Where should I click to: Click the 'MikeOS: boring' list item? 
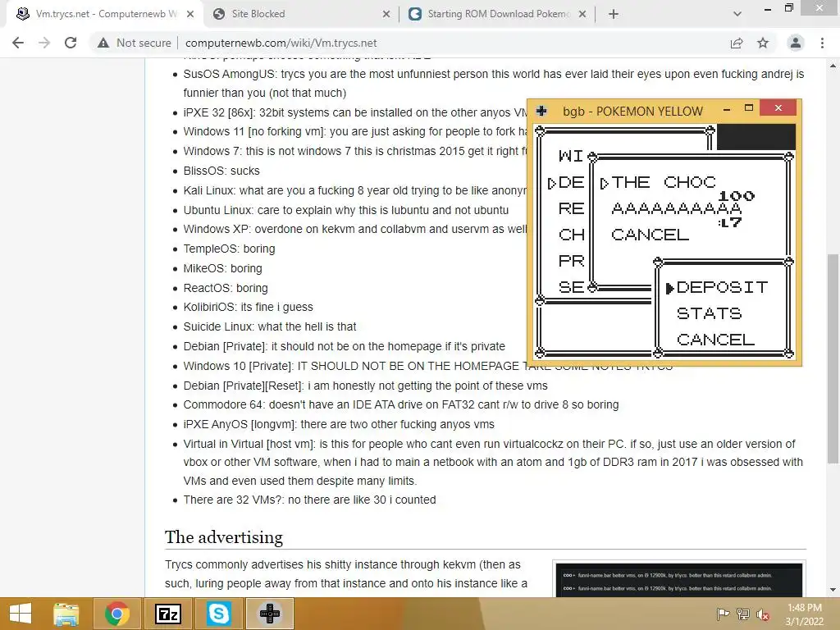coord(223,268)
